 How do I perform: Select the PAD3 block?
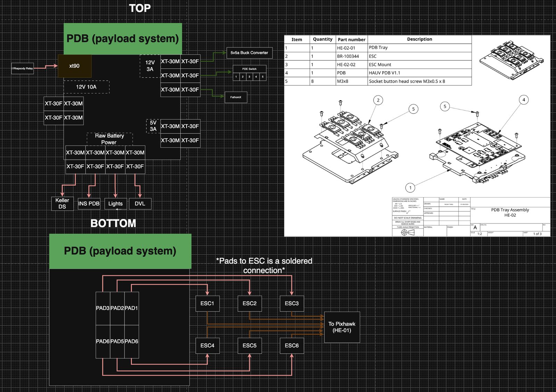click(x=103, y=308)
